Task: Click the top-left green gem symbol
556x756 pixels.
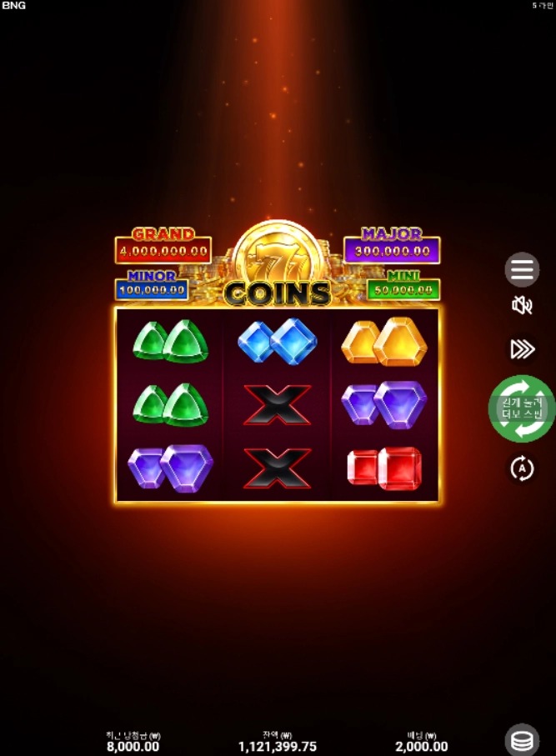Action: click(x=171, y=342)
